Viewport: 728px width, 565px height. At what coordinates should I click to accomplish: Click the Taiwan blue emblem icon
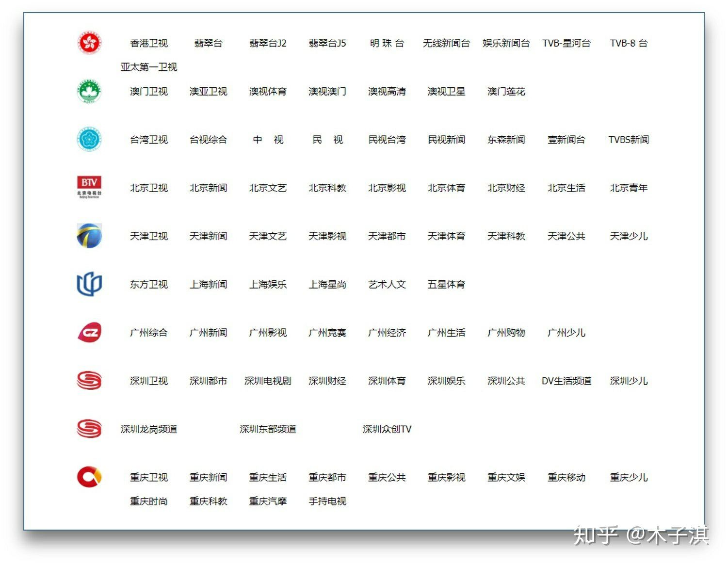point(89,139)
